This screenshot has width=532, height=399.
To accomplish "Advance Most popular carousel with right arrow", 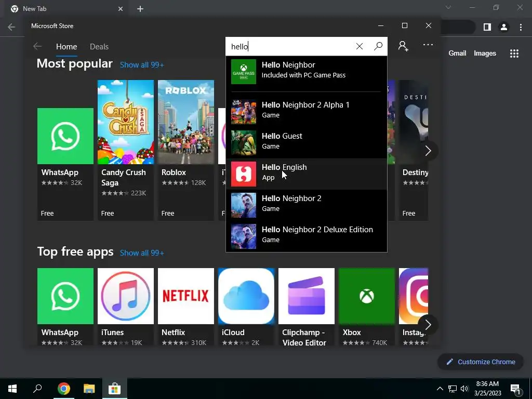I will (x=428, y=151).
